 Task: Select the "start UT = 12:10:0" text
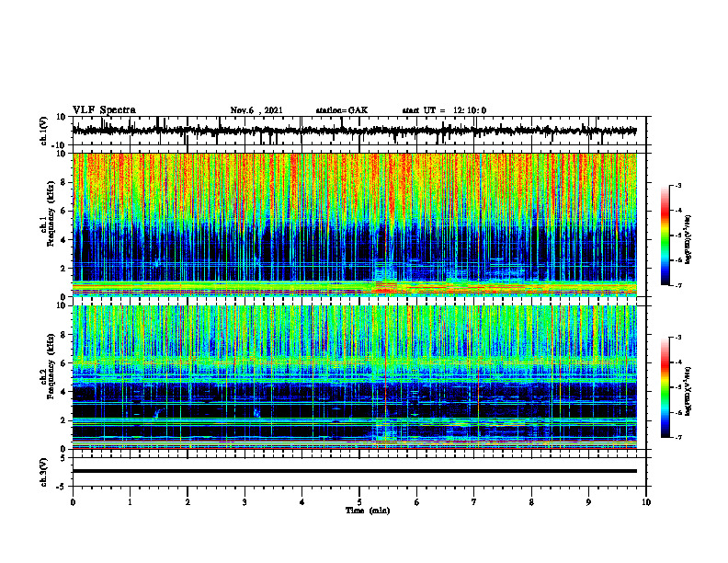point(444,110)
